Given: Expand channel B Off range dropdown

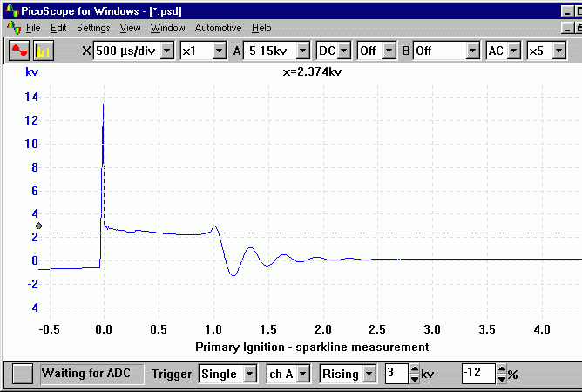Looking at the screenshot, I should click(x=472, y=51).
